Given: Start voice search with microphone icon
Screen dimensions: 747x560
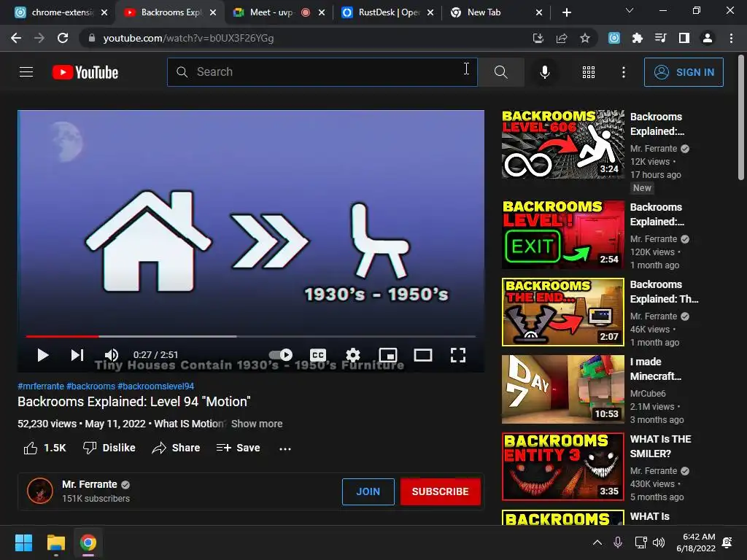Looking at the screenshot, I should 544,72.
